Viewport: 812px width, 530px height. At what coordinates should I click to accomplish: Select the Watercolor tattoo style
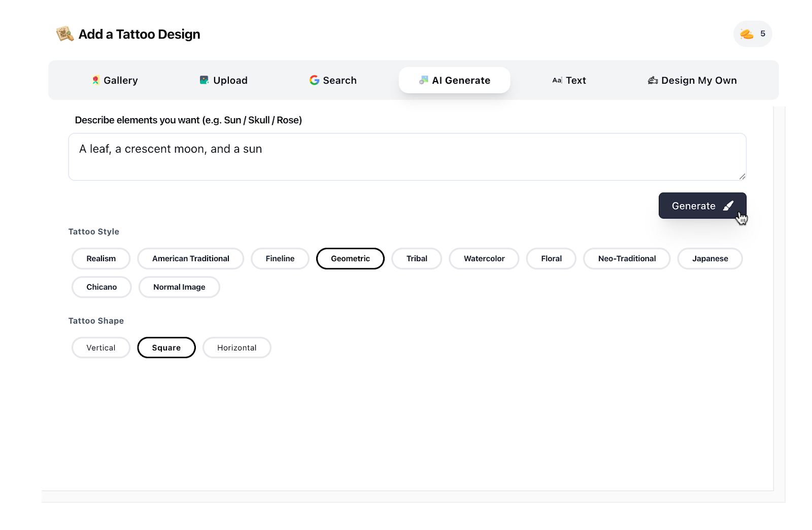tap(484, 259)
